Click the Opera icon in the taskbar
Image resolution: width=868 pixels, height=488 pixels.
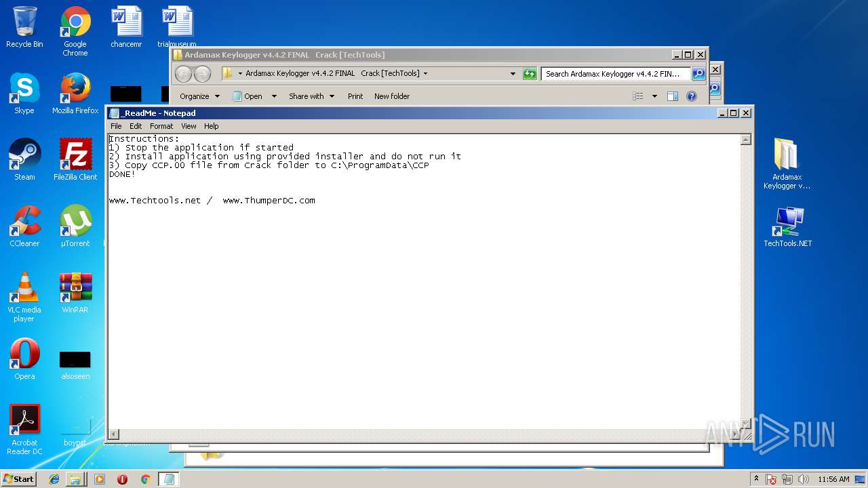pos(122,479)
